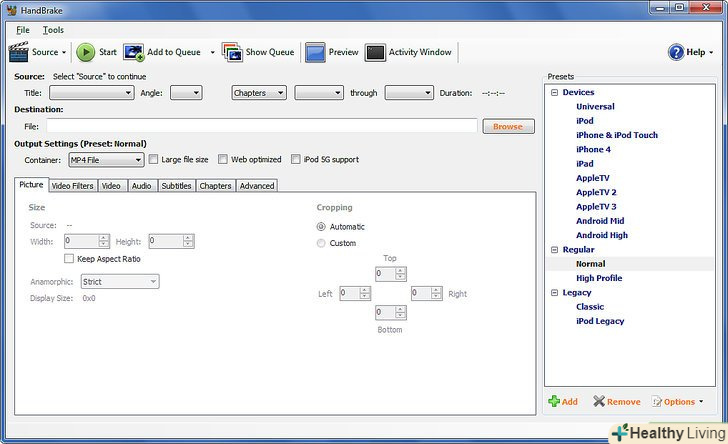The height and width of the screenshot is (444, 728).
Task: Open the Angle dropdown
Action: (186, 93)
